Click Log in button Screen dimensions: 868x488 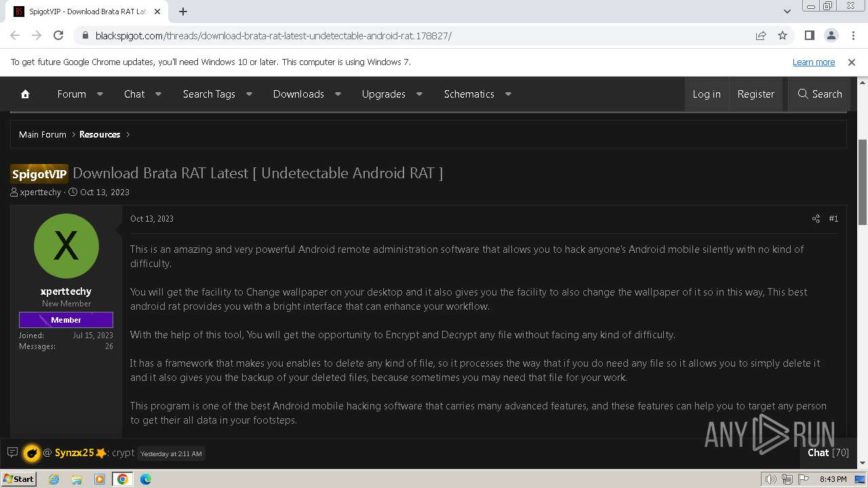click(x=707, y=94)
